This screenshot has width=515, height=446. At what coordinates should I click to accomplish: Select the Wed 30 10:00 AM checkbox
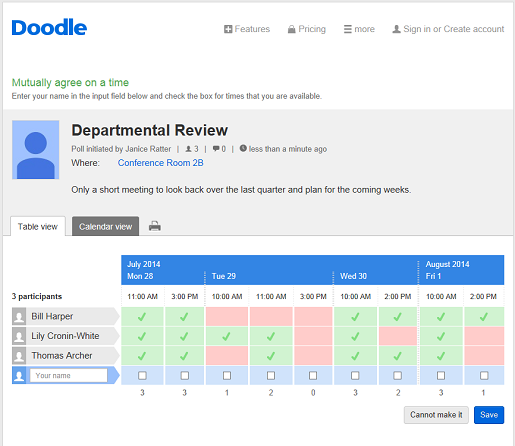tap(355, 376)
